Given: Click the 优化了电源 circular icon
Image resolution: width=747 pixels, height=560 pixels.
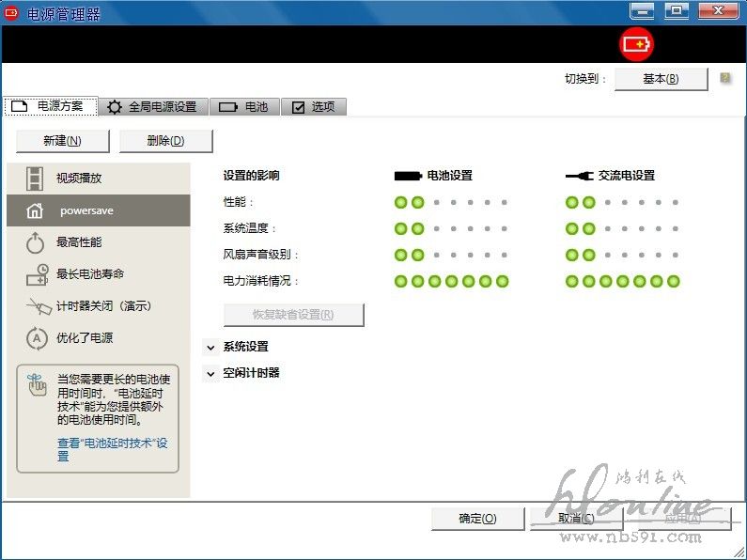Looking at the screenshot, I should pyautogui.click(x=35, y=338).
